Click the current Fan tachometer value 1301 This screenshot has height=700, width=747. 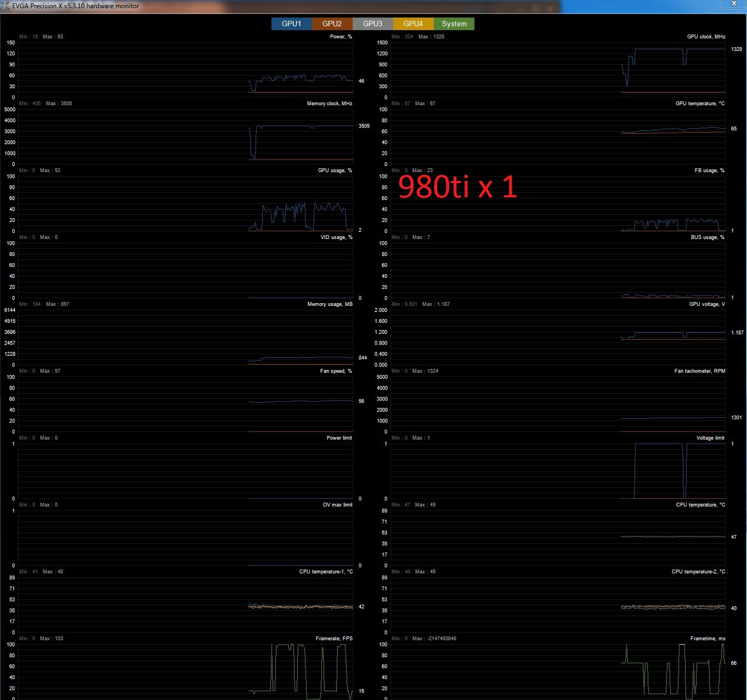pyautogui.click(x=736, y=418)
